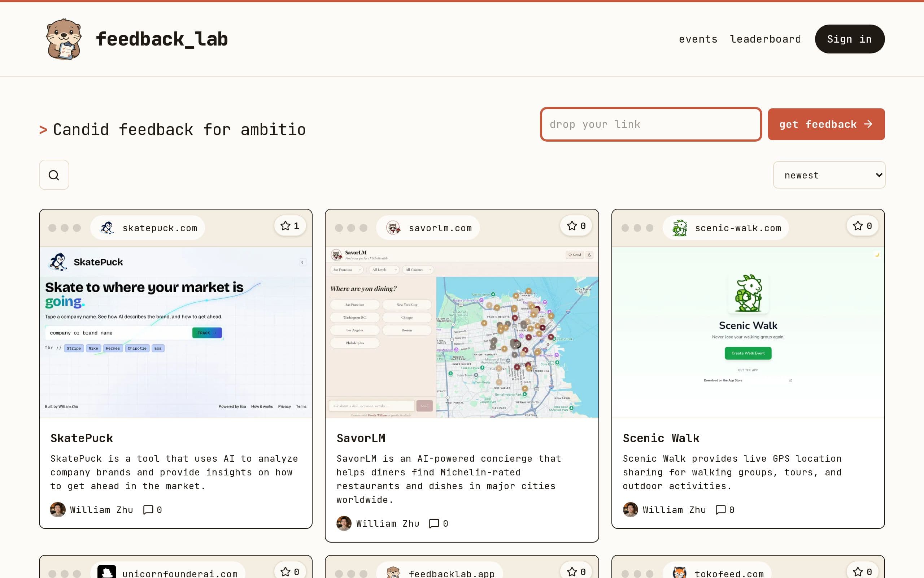Go to the events page
The height and width of the screenshot is (578, 924).
(698, 39)
